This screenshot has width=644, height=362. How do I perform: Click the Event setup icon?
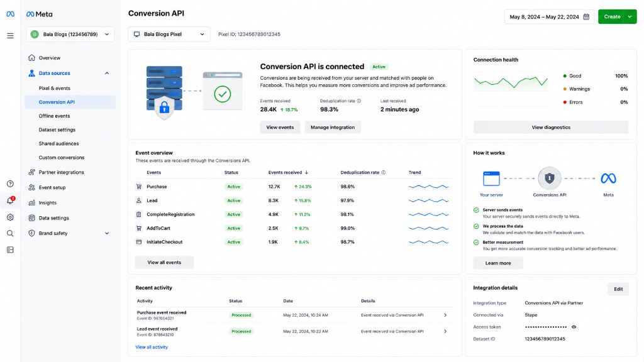[x=31, y=187]
